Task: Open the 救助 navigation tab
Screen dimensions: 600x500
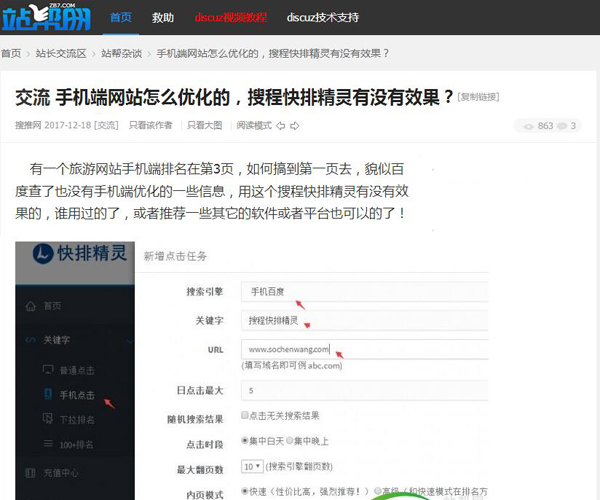Action: point(163,17)
